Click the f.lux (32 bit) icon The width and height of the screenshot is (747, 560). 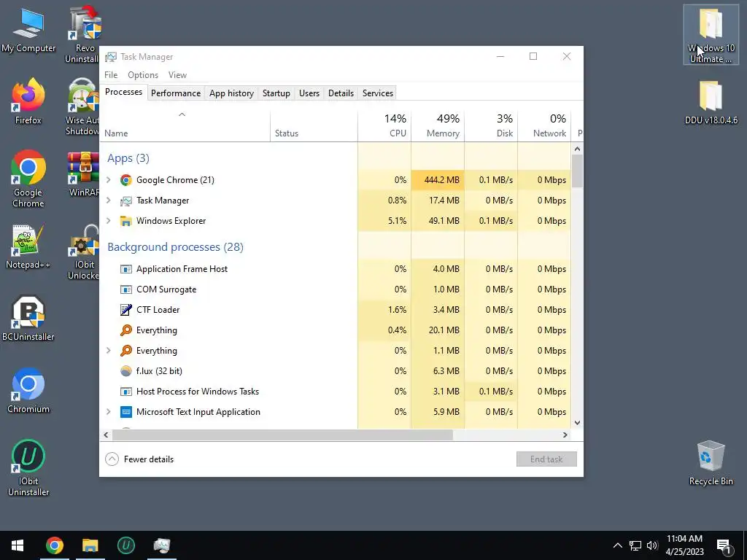(125, 371)
